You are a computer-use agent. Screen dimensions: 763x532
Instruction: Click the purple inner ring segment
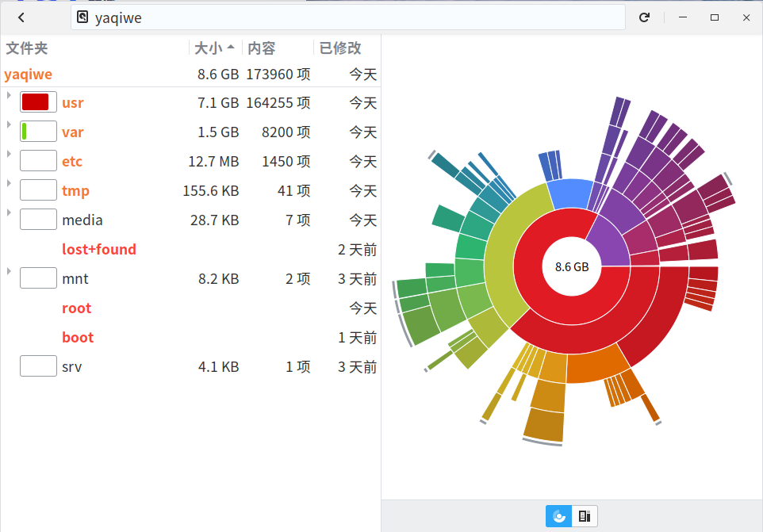[611, 244]
